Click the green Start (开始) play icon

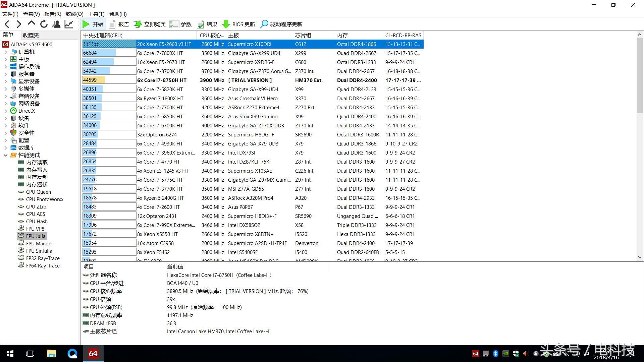point(86,24)
